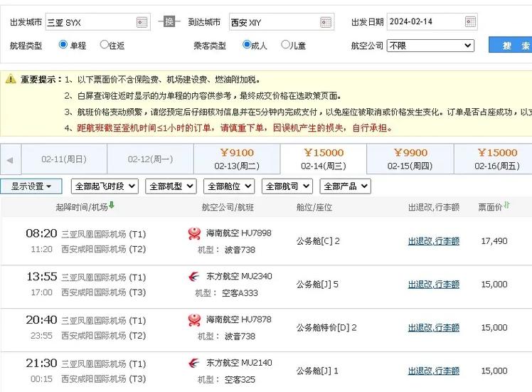Click previous dates left arrow
The image size is (532, 392).
click(10, 159)
